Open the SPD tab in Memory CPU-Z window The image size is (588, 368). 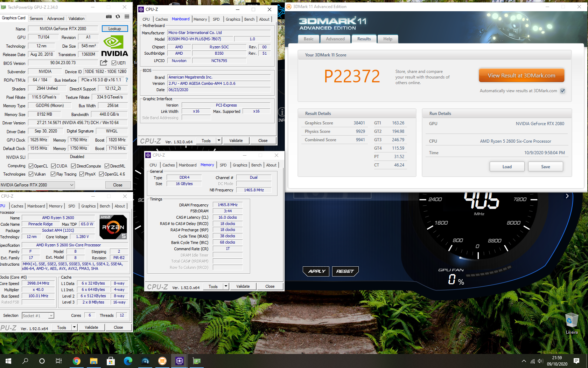223,165
